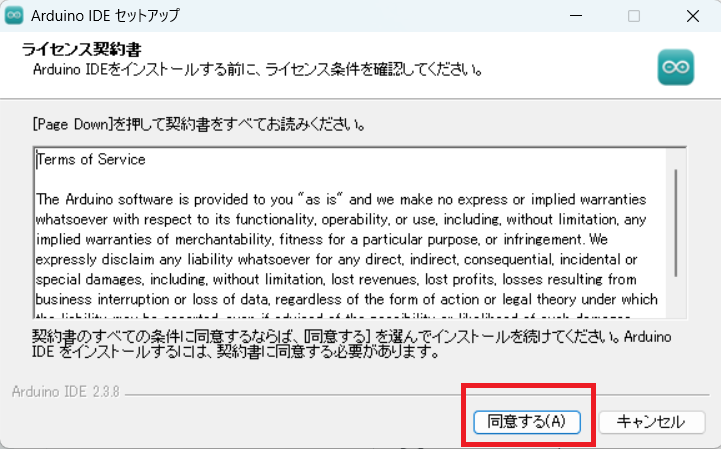This screenshot has height=449, width=721.
Task: Click the Arduino icon in the title bar
Action: coord(16,17)
